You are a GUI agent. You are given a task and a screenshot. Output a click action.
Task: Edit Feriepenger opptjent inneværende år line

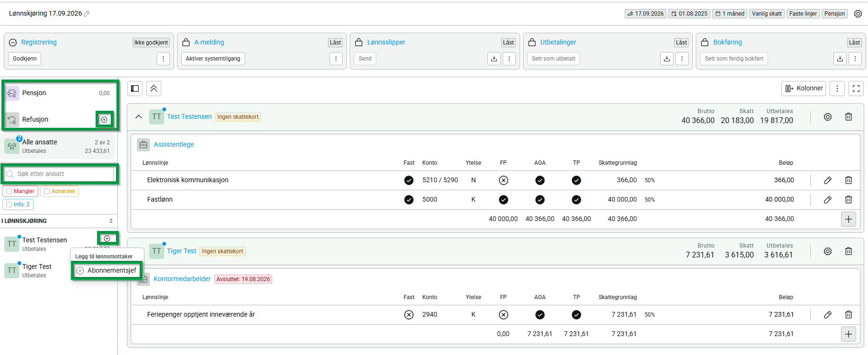828,315
